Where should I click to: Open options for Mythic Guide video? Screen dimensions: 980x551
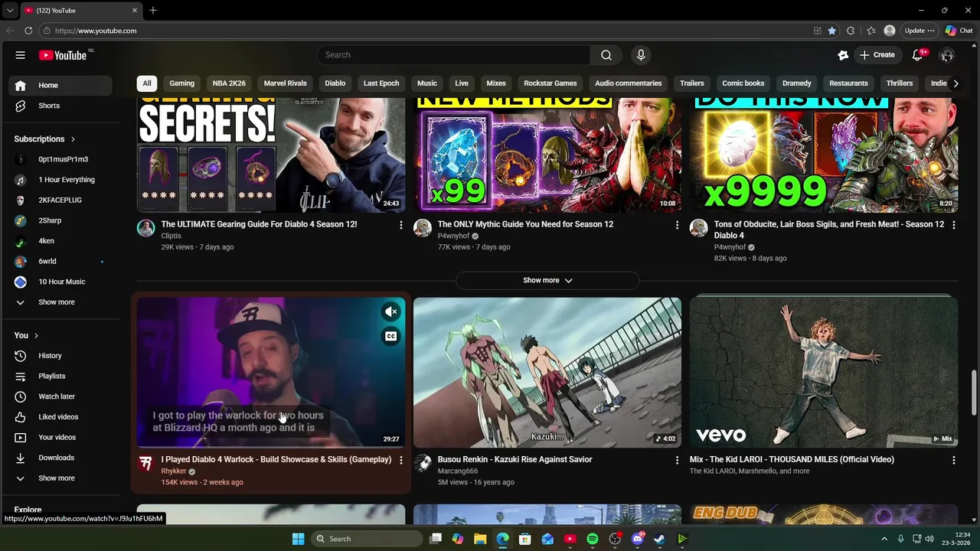pyautogui.click(x=677, y=225)
